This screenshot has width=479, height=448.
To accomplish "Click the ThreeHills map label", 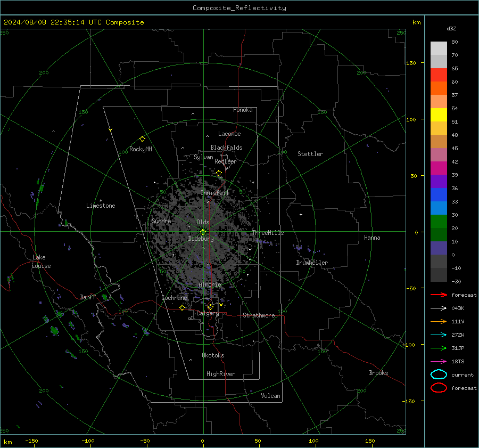I will pyautogui.click(x=268, y=233).
